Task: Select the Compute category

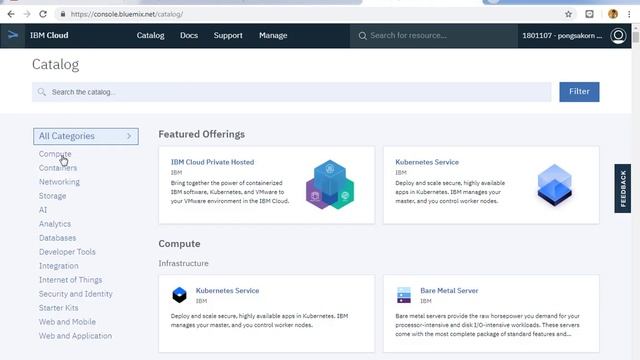Action: click(55, 154)
